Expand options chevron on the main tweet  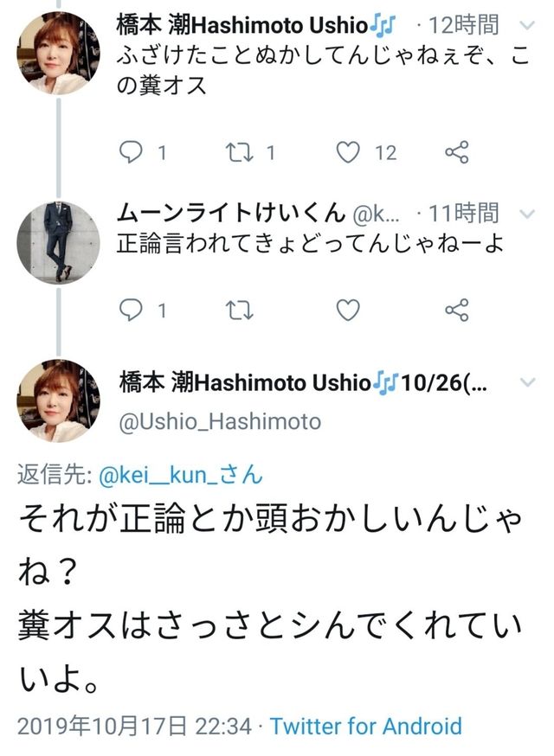tap(528, 382)
